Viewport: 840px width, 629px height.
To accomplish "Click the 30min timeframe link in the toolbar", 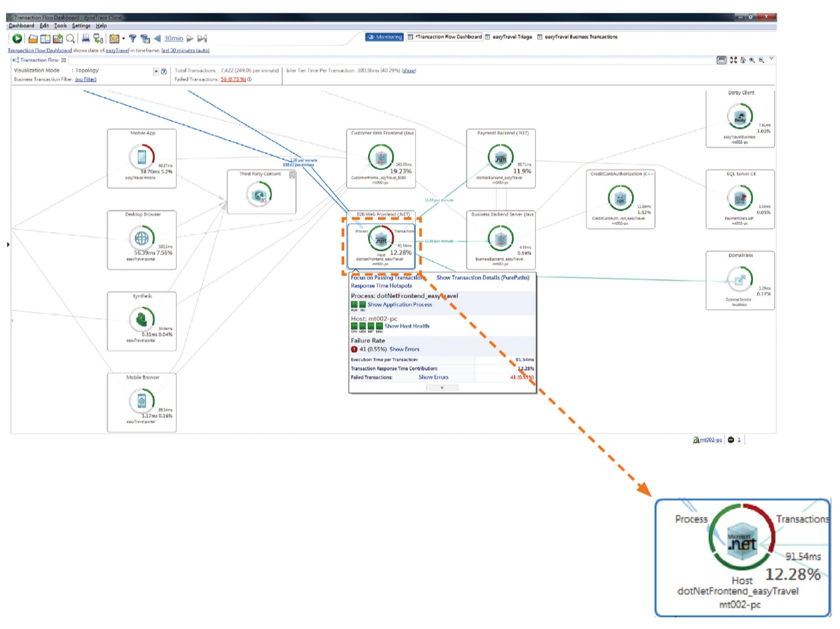I will [173, 39].
